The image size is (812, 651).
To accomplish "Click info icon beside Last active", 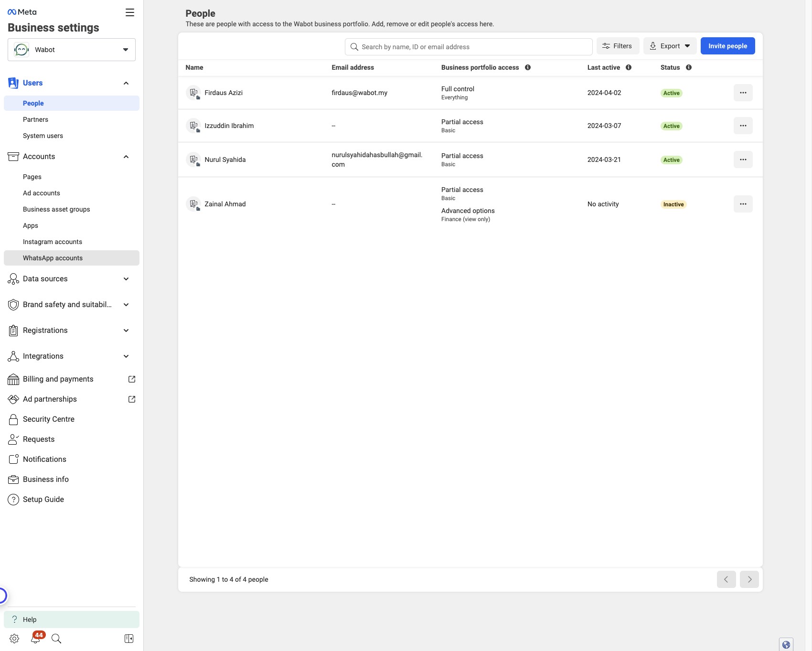I will pyautogui.click(x=629, y=67).
